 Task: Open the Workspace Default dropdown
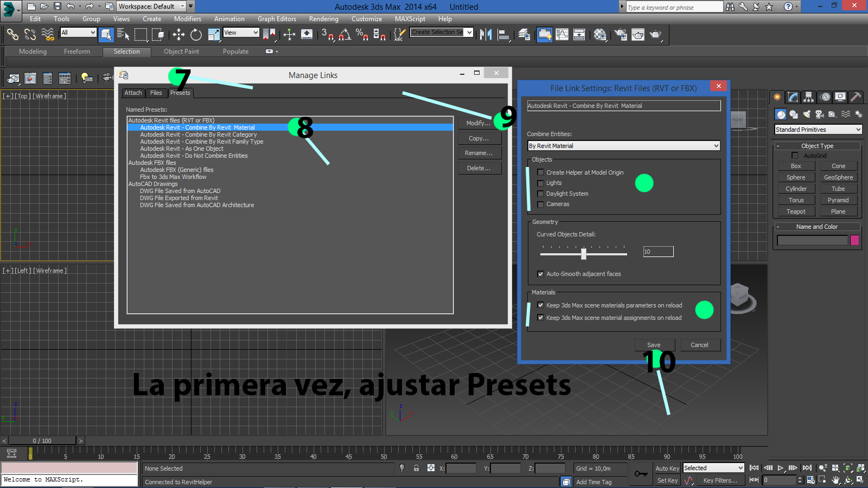tap(152, 7)
